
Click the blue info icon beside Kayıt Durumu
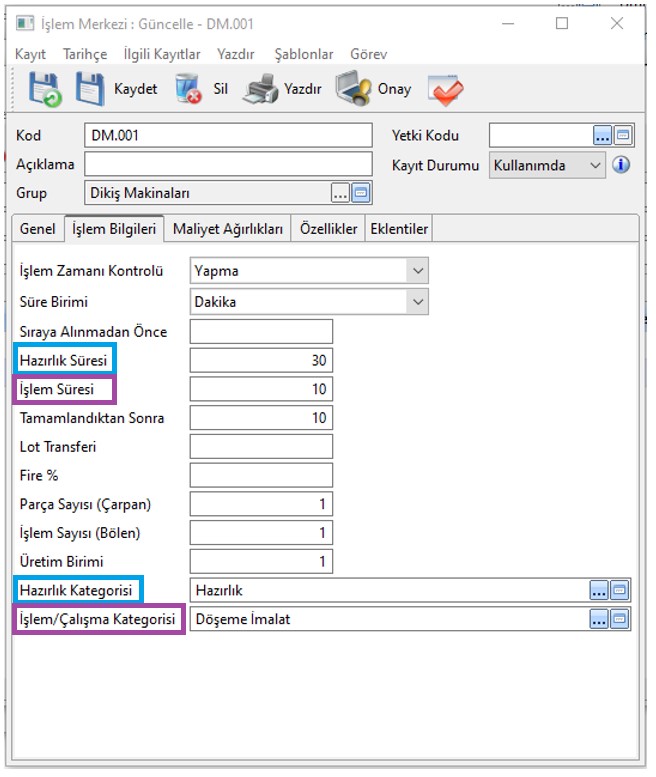[621, 165]
